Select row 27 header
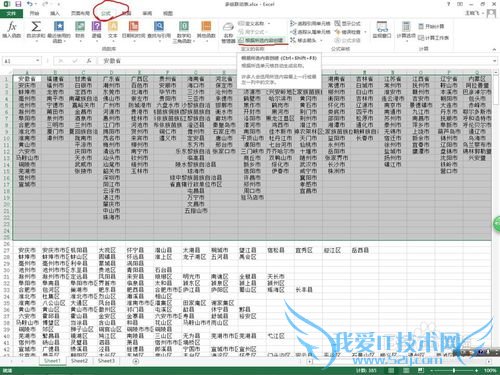Screen dimensions: 500x375 tap(6, 250)
